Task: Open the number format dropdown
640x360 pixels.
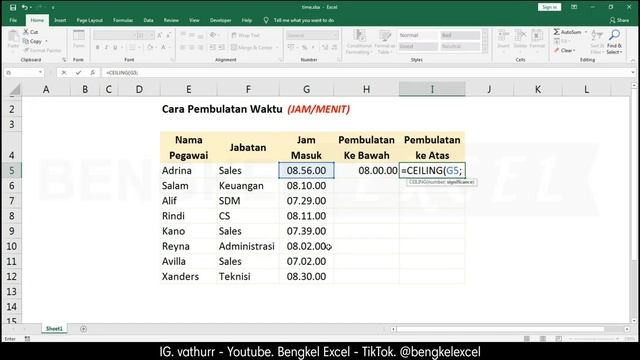Action: [335, 36]
